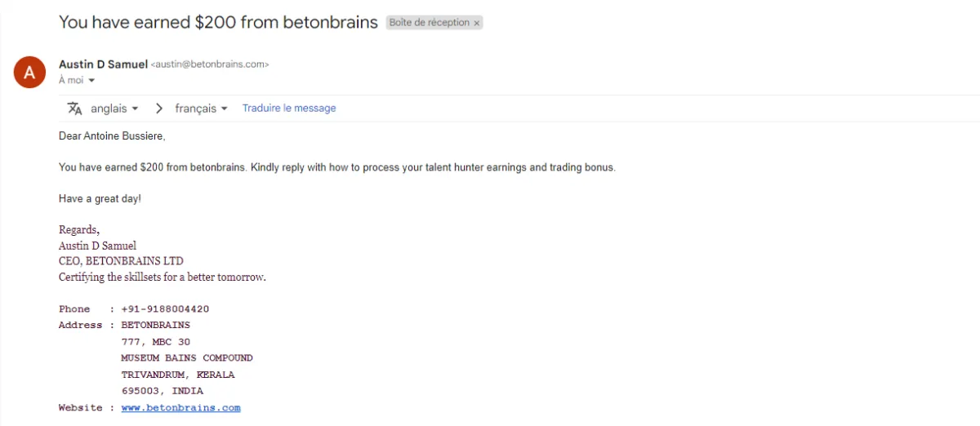Screen dimensions: 980x426
Task: Click the austin@betonbrains.com email address
Action: tap(210, 64)
